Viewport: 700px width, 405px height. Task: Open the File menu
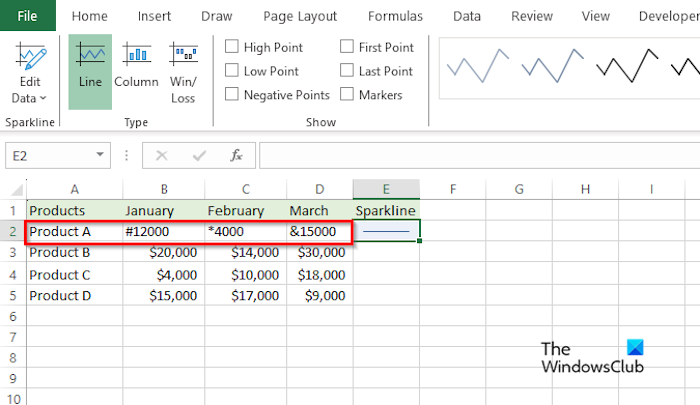[28, 16]
